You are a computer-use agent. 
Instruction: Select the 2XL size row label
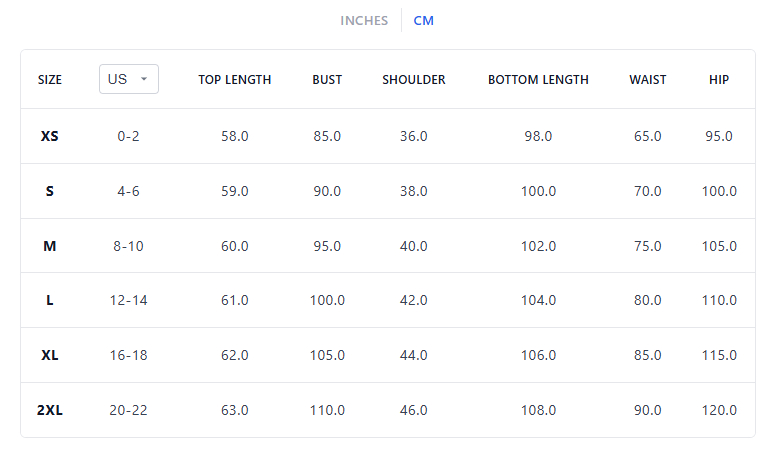pyautogui.click(x=50, y=410)
